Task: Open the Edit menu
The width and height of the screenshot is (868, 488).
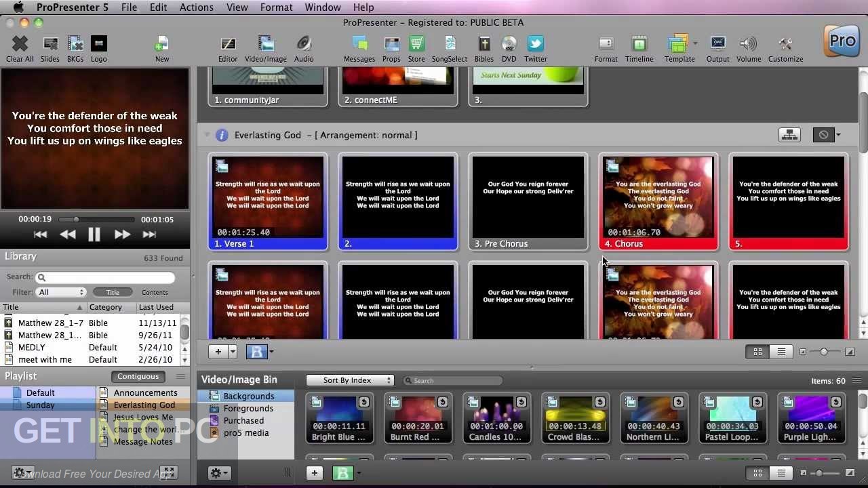Action: point(158,7)
